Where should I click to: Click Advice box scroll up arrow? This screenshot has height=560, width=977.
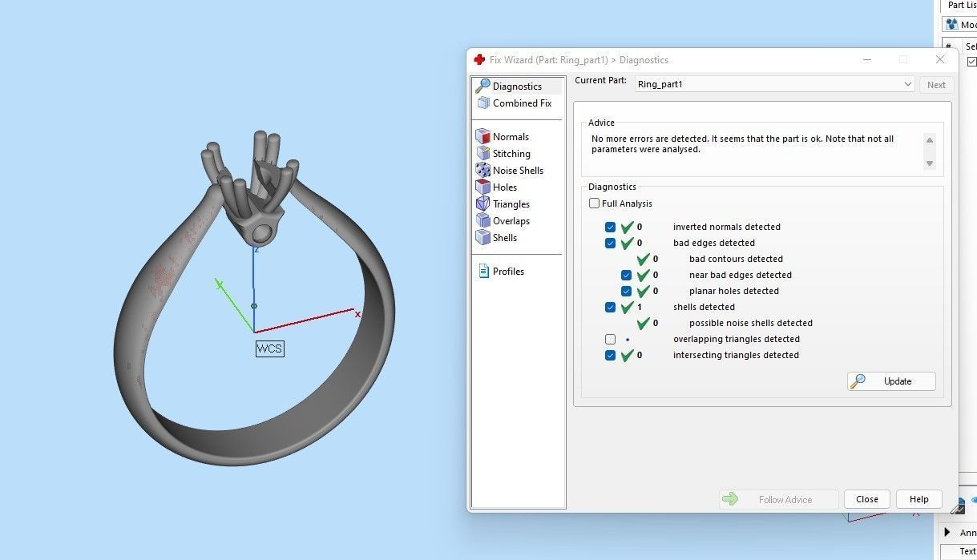[930, 140]
